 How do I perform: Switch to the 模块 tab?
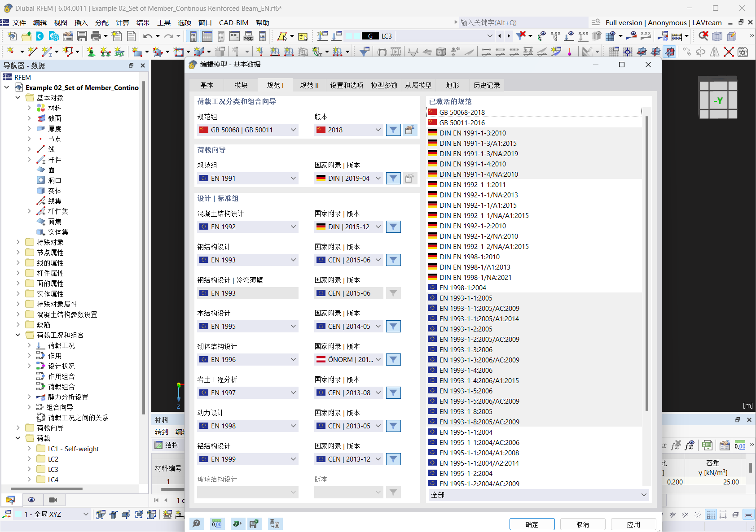[x=241, y=85]
